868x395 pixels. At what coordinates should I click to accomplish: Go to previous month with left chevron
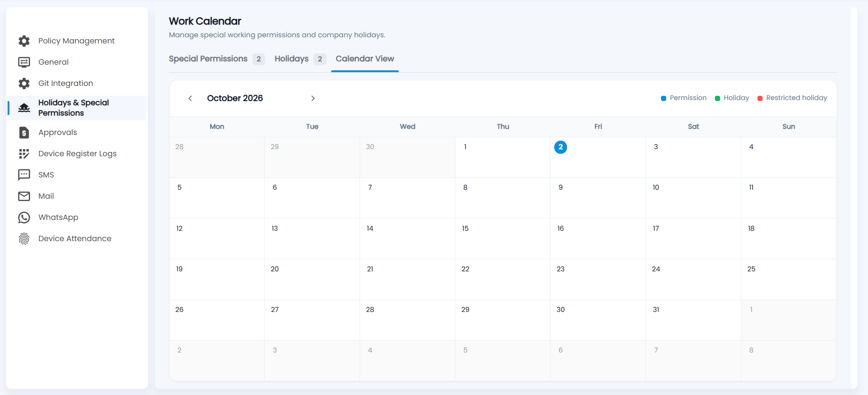point(190,98)
